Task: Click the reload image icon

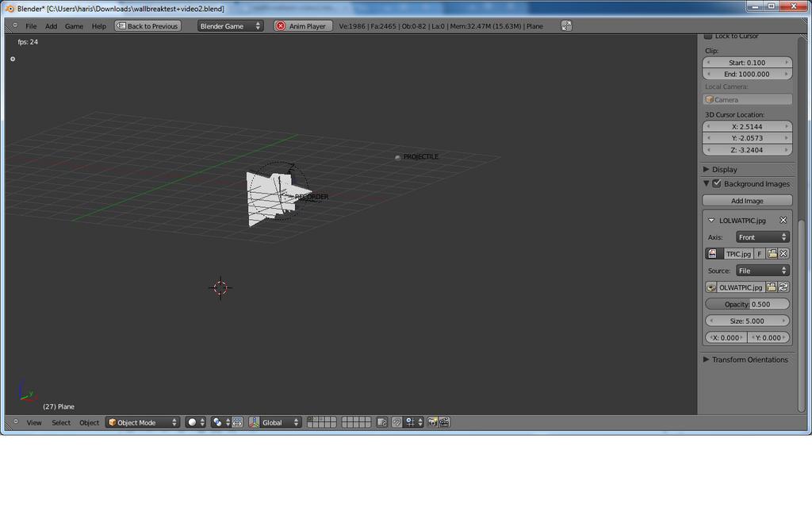Action: [783, 287]
